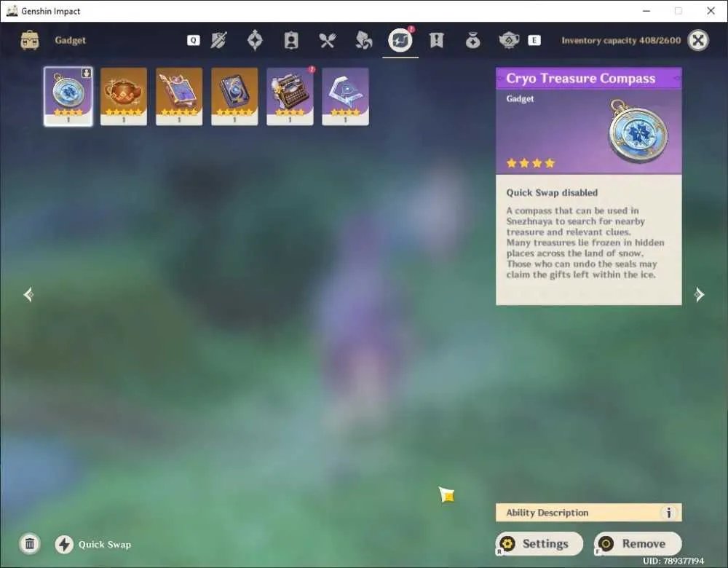Click the E next-tab key hint
Image resolution: width=728 pixels, height=568 pixels.
[x=534, y=40]
